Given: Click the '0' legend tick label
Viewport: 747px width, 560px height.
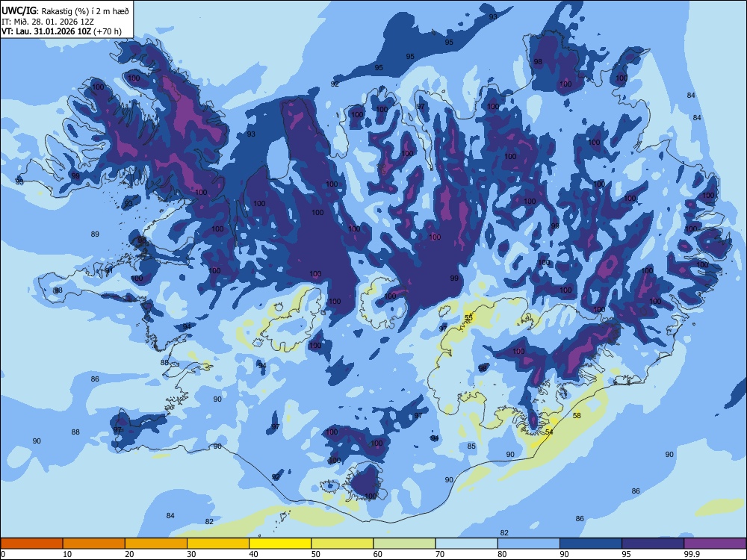Looking at the screenshot, I should click(3, 554).
